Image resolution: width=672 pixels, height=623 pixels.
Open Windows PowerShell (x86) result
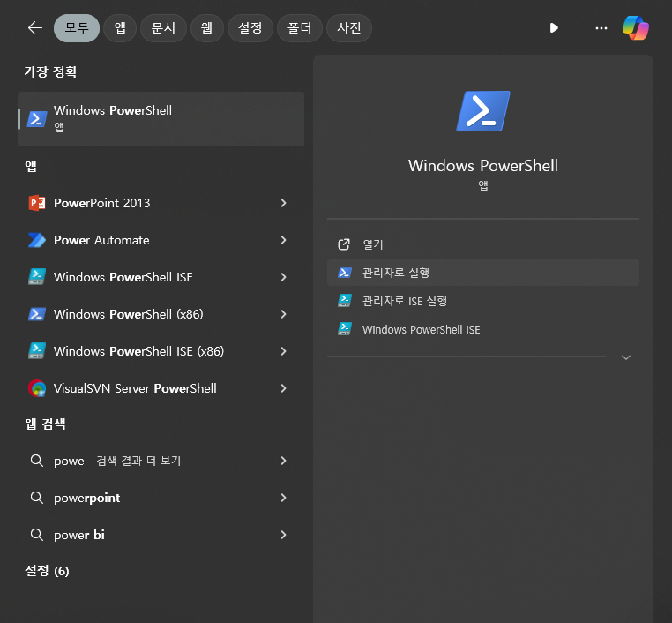point(128,314)
